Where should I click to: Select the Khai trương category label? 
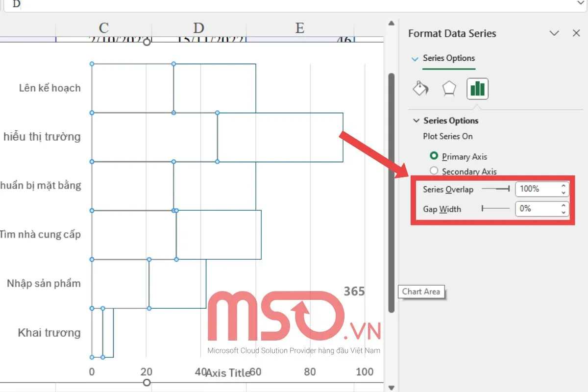(x=48, y=333)
